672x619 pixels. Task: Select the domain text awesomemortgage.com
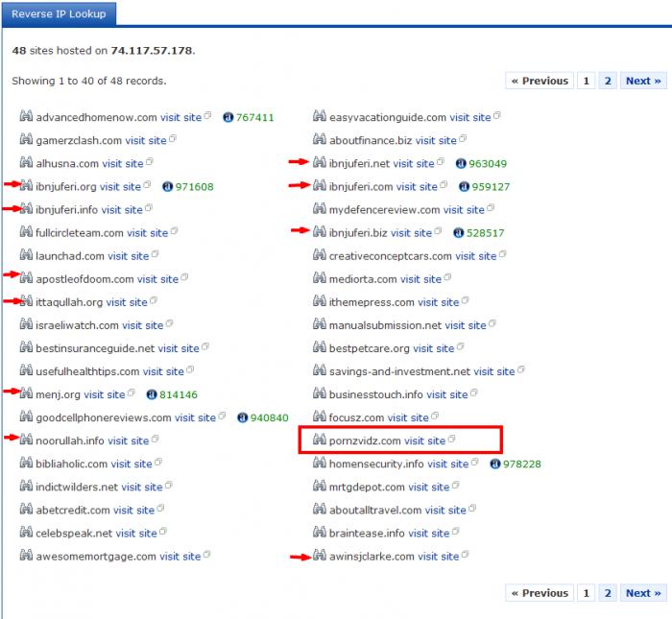(96, 557)
